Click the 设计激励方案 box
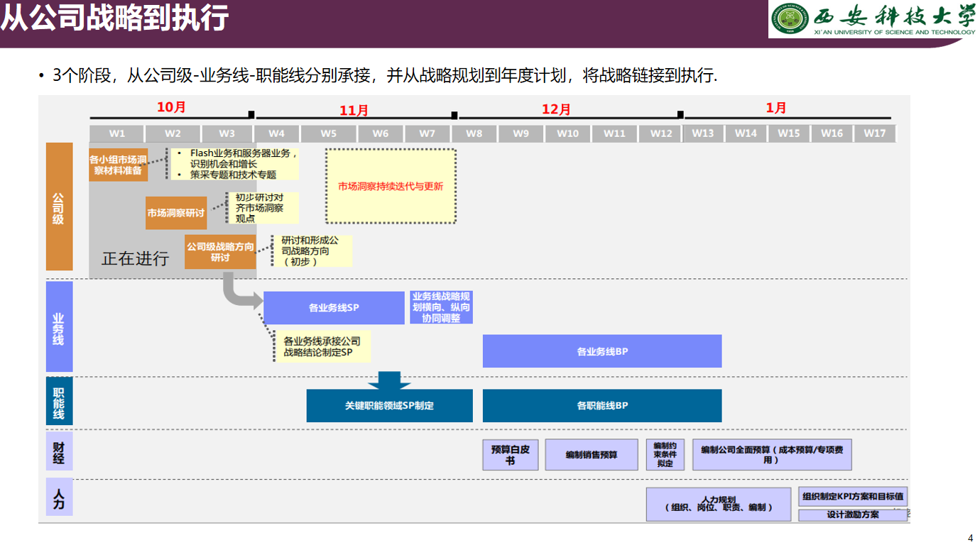Image resolution: width=980 pixels, height=545 pixels. (853, 514)
